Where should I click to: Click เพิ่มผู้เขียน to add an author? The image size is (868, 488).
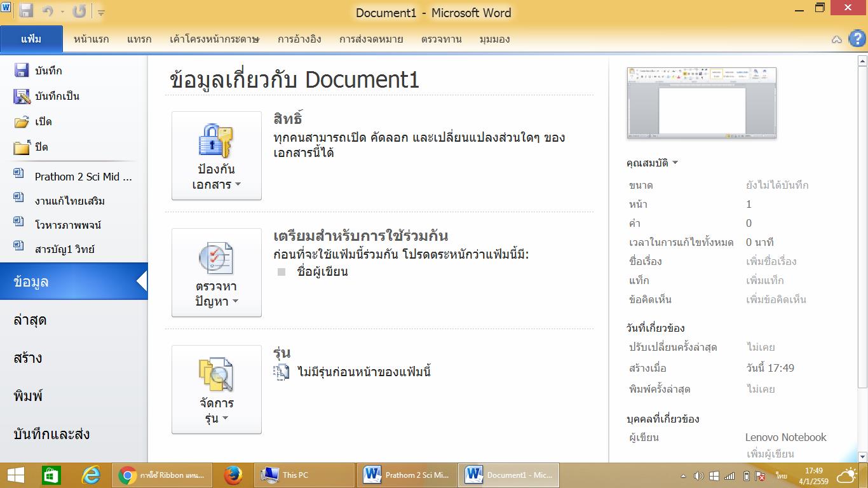tap(770, 454)
